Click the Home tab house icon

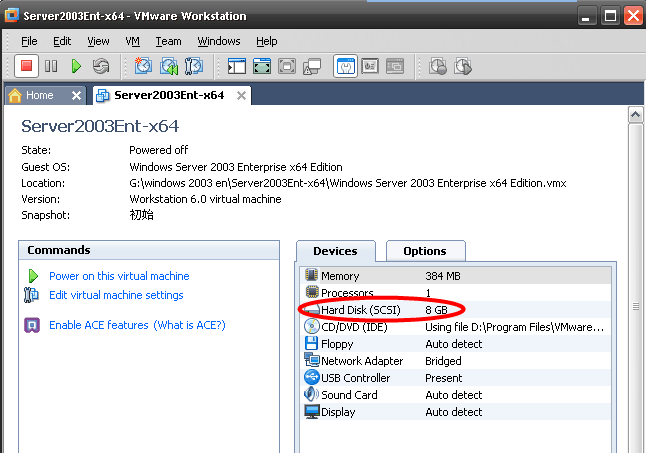pos(15,95)
